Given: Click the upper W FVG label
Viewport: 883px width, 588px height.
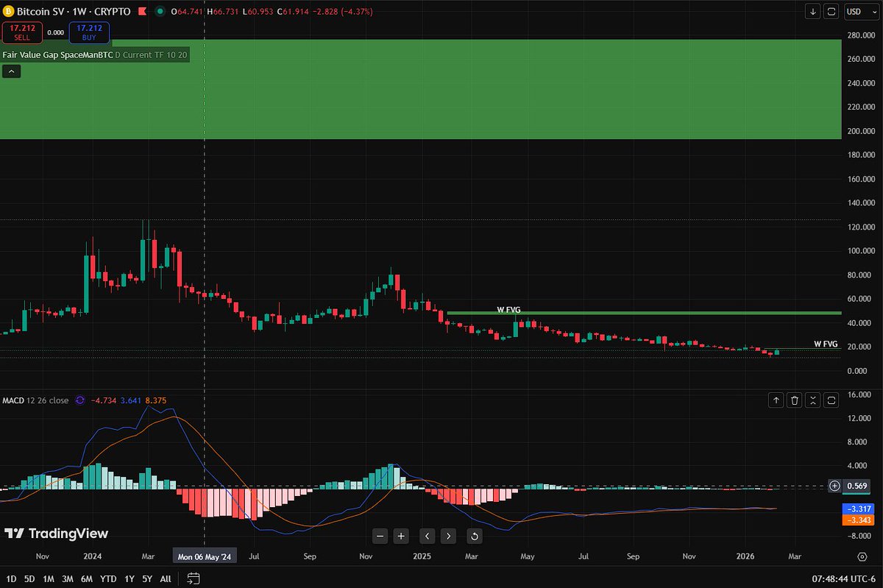Looking at the screenshot, I should coord(508,310).
